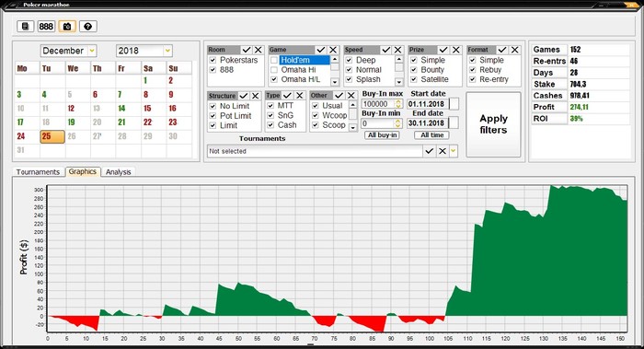The width and height of the screenshot is (644, 349).
Task: Click the All buy-in button
Action: pyautogui.click(x=383, y=134)
